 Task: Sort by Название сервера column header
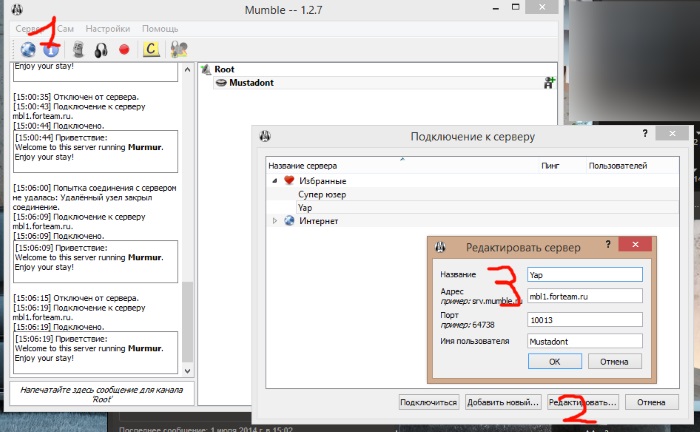click(403, 166)
